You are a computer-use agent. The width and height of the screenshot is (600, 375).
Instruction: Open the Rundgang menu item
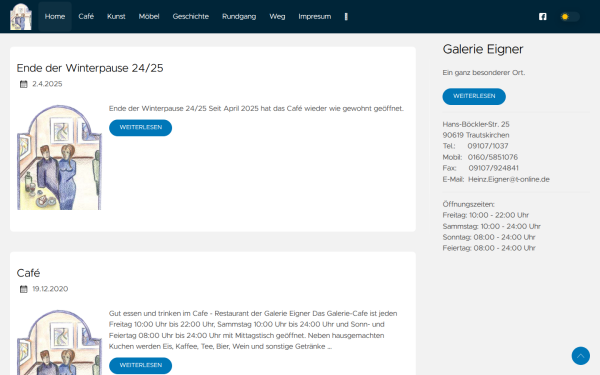239,16
